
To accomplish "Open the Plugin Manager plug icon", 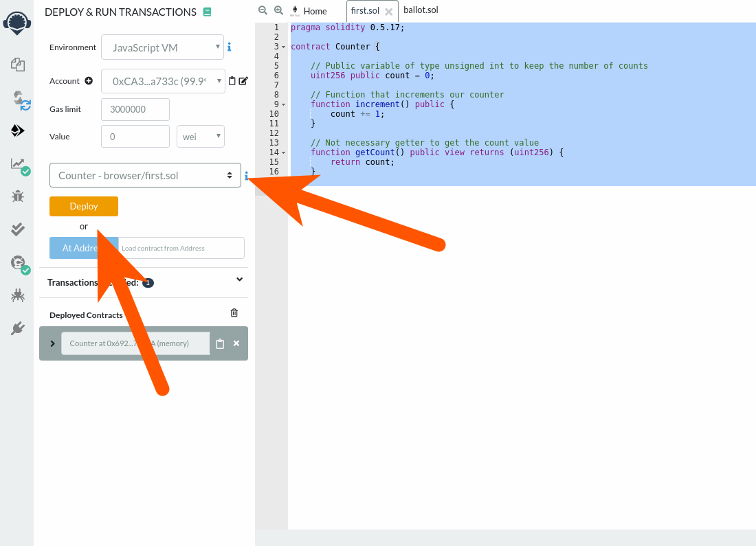I will (x=17, y=327).
